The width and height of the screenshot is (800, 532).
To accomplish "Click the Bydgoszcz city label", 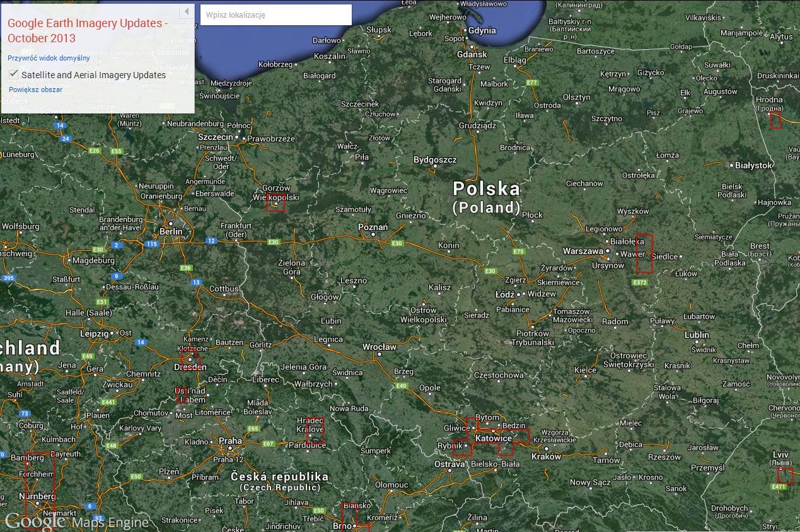I will pos(435,159).
